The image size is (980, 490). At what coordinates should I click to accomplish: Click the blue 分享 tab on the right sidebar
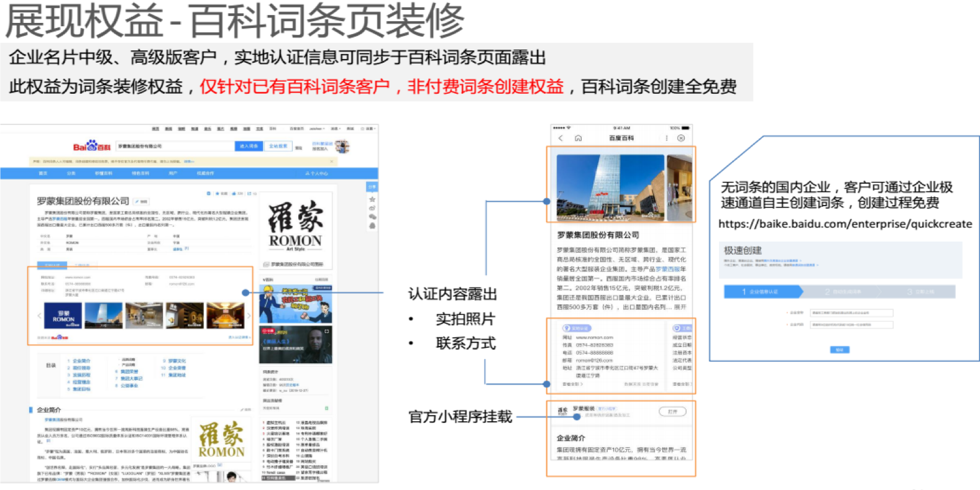tap(372, 186)
